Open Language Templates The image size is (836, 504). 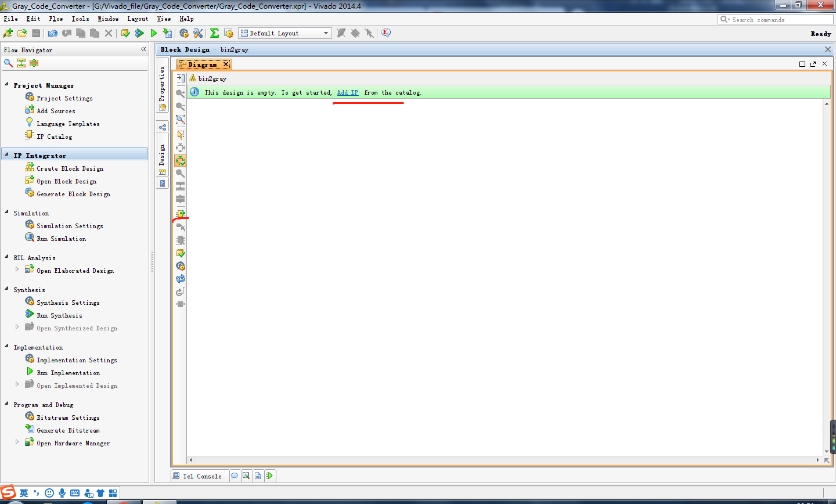click(68, 124)
